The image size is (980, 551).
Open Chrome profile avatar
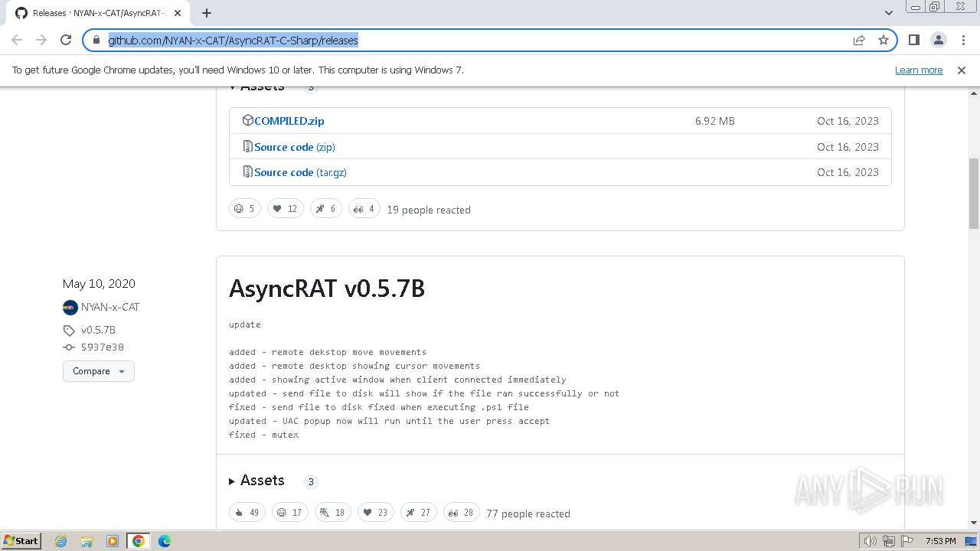pos(939,40)
